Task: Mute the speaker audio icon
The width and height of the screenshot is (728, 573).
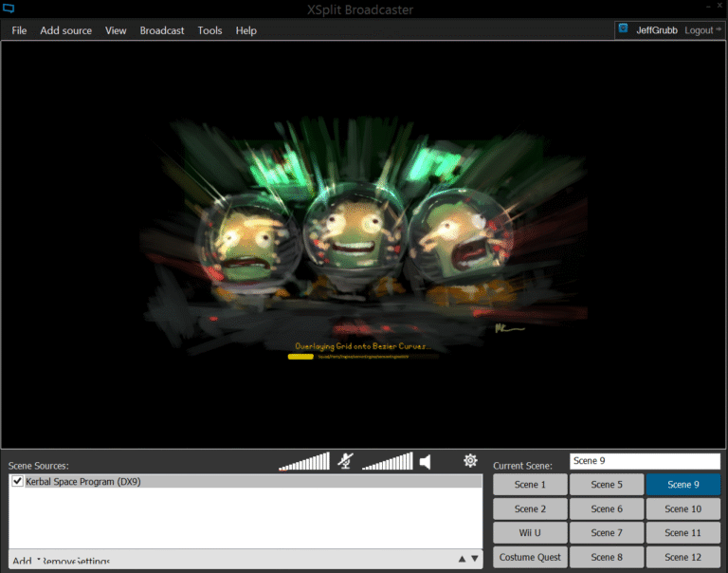Action: coord(426,461)
